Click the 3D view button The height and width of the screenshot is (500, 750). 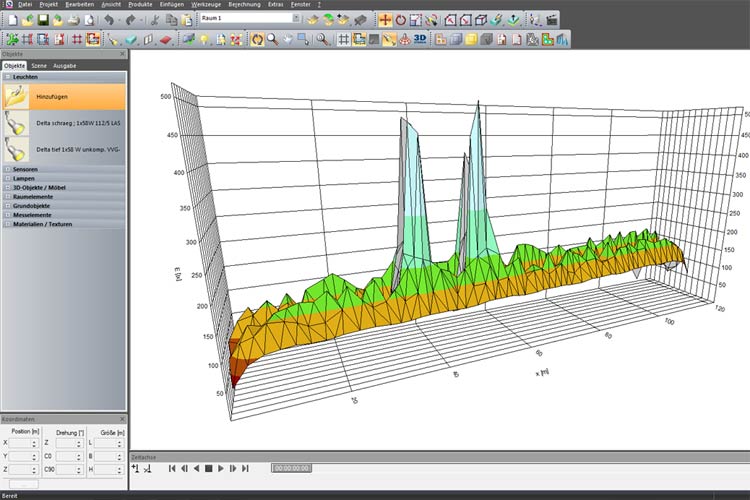point(420,39)
